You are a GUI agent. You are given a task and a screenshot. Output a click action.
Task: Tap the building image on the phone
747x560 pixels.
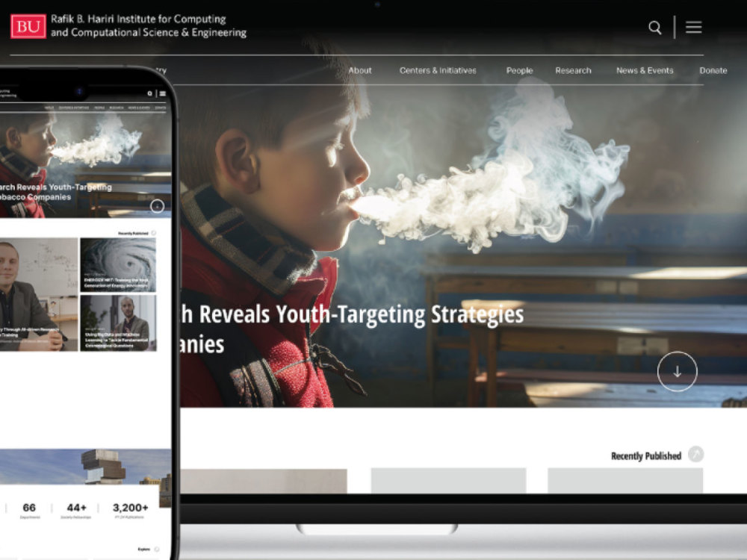coord(86,467)
